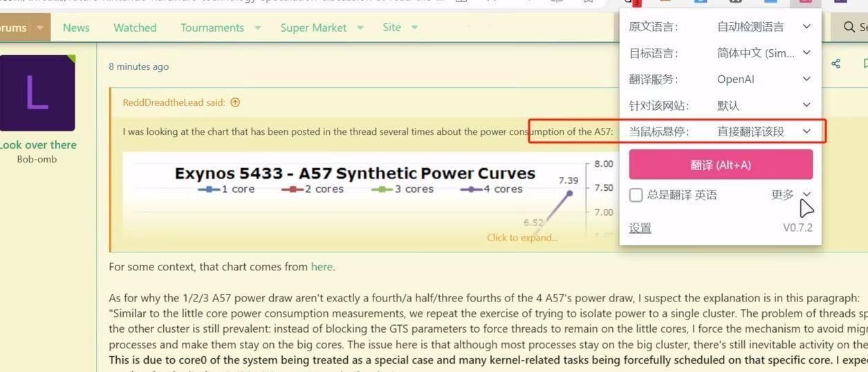
Task: Click the '1 core' legend entry
Action: click(226, 189)
